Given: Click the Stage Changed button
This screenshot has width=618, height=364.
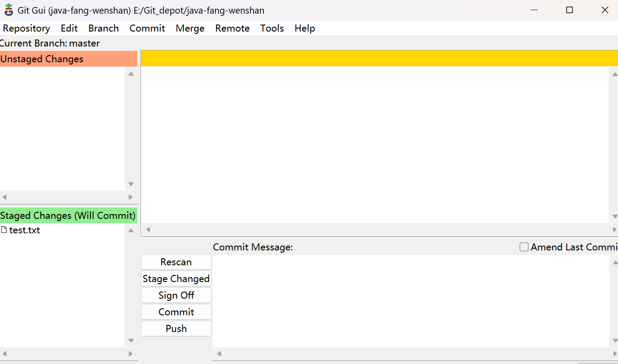Looking at the screenshot, I should (x=176, y=278).
